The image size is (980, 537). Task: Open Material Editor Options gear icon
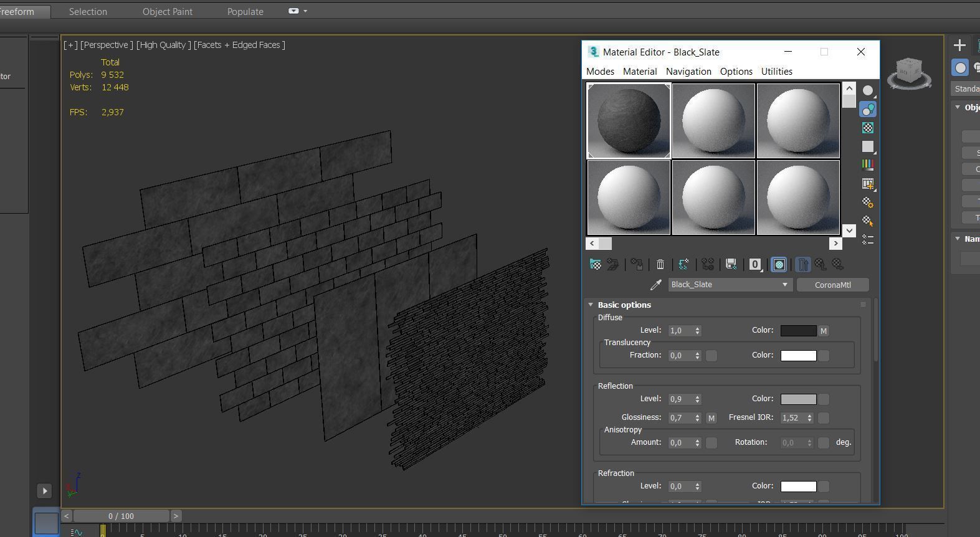(868, 202)
